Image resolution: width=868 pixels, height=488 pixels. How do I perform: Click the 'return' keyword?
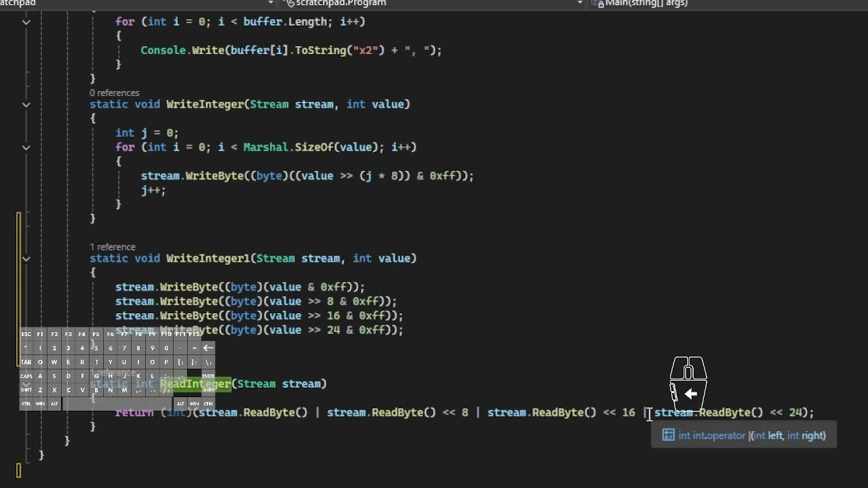[134, 412]
